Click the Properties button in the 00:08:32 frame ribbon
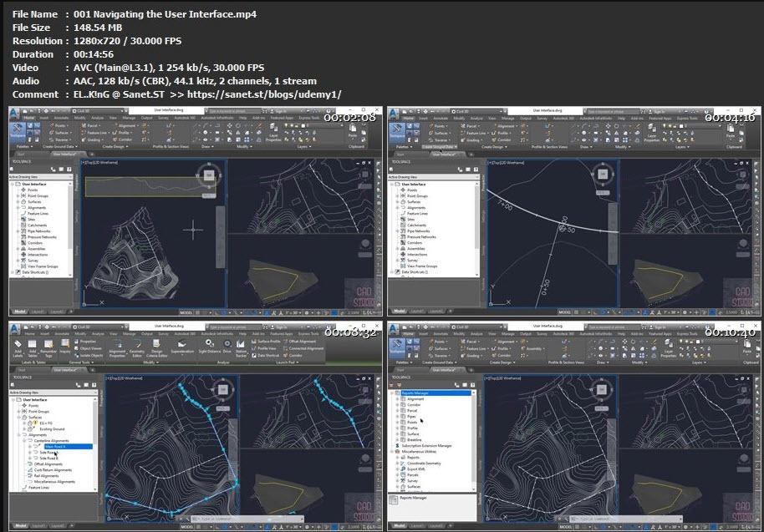Screen dimensions: 764x532 [85, 342]
